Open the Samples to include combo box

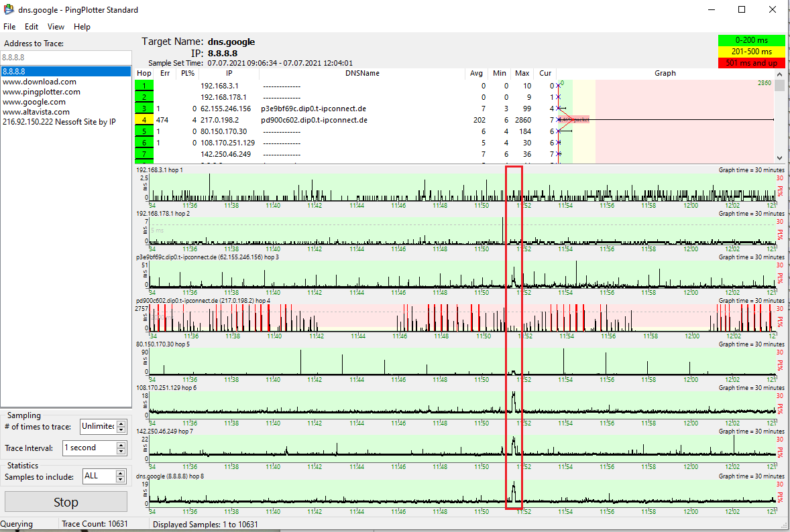(104, 476)
